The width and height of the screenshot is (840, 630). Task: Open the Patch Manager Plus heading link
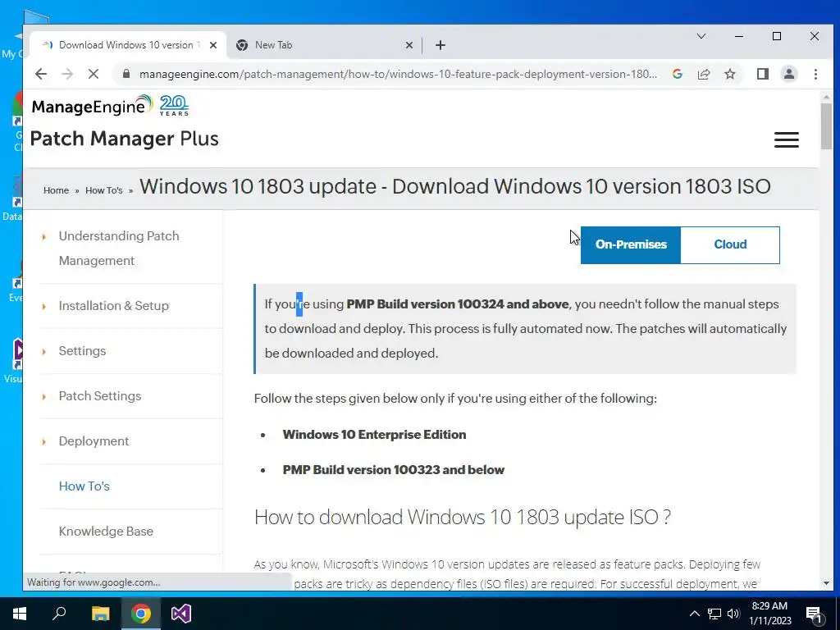[x=125, y=139]
